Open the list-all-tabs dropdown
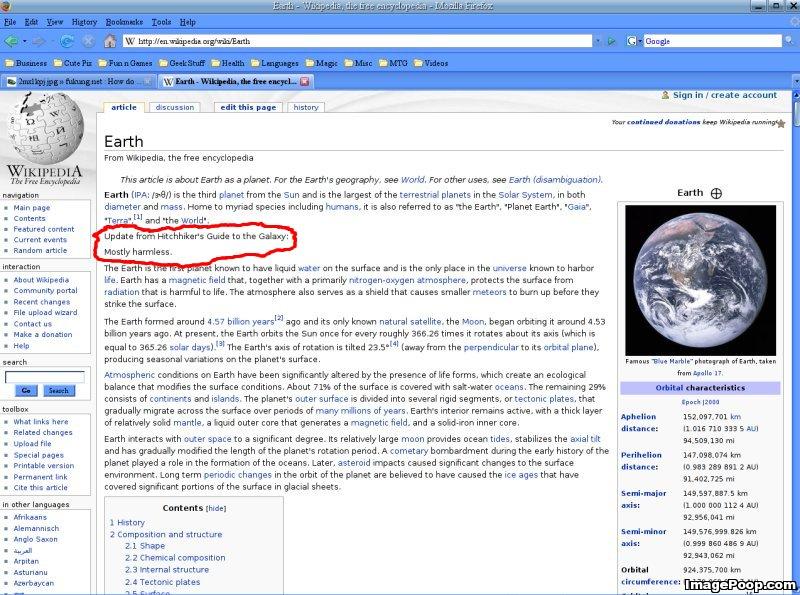 (x=795, y=82)
